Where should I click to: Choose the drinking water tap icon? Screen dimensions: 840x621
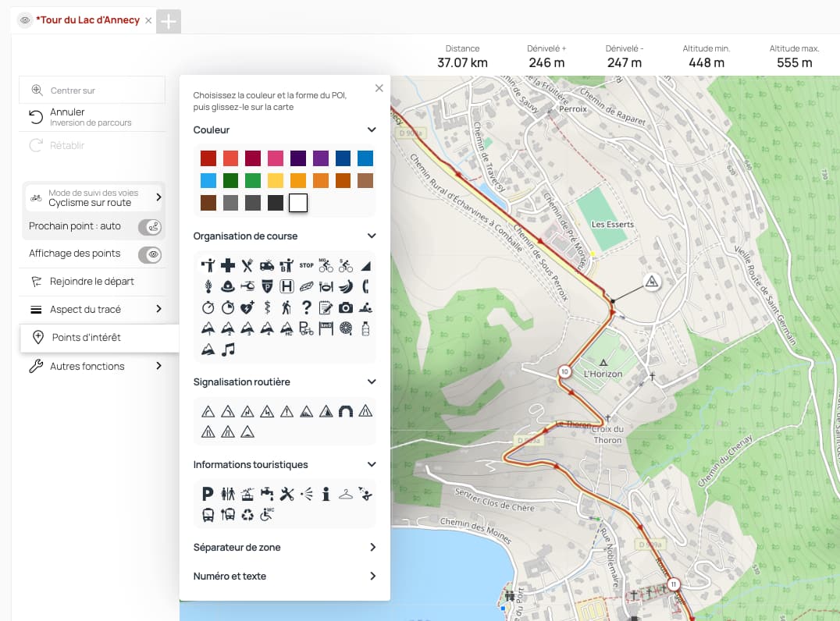coord(267,494)
